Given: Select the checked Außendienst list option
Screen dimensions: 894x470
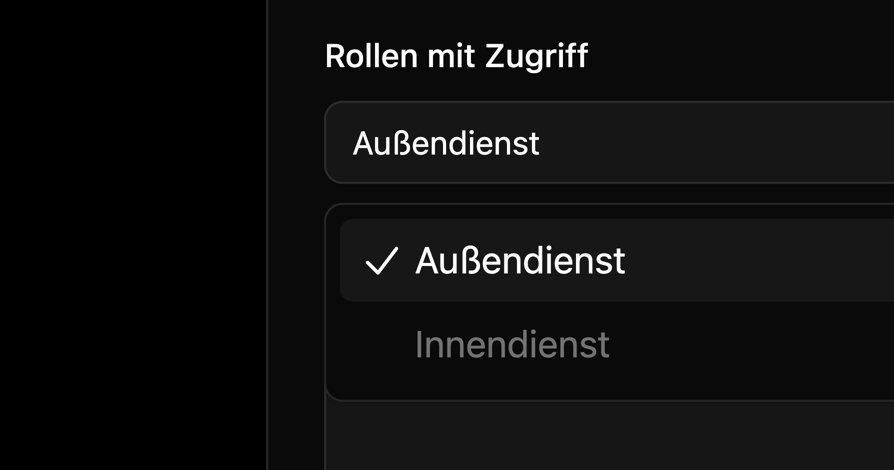Looking at the screenshot, I should [x=520, y=261].
